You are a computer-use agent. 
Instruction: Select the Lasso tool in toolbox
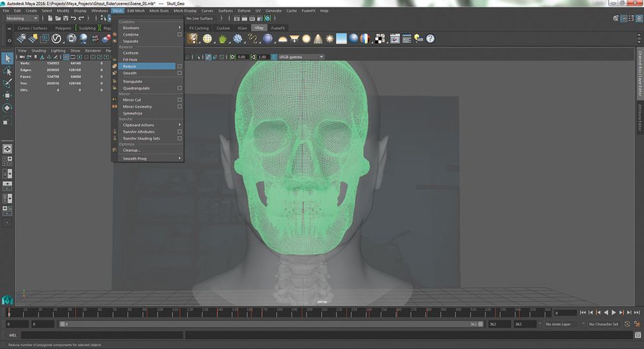coord(7,71)
